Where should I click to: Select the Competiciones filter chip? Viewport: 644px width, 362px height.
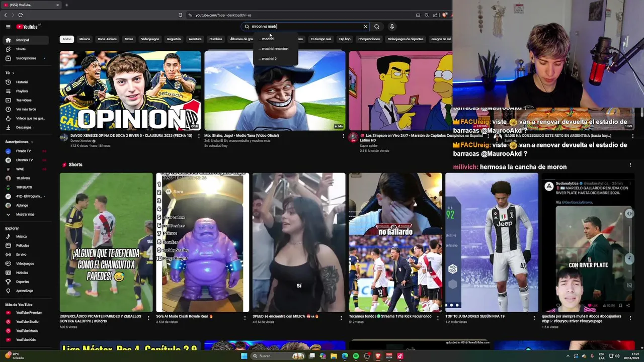[369, 39]
